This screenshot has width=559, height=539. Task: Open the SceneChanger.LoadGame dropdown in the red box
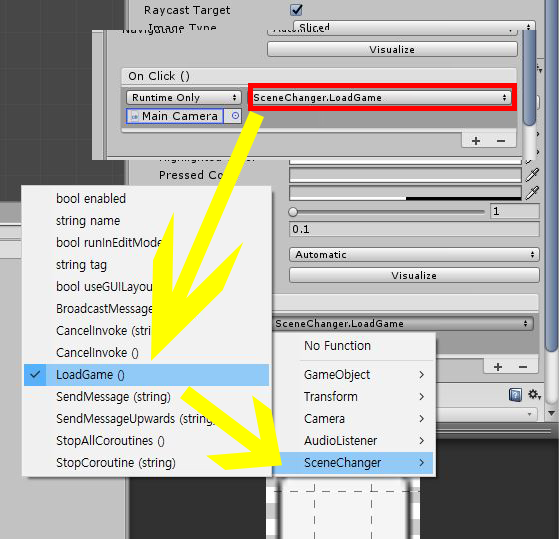[x=381, y=97]
